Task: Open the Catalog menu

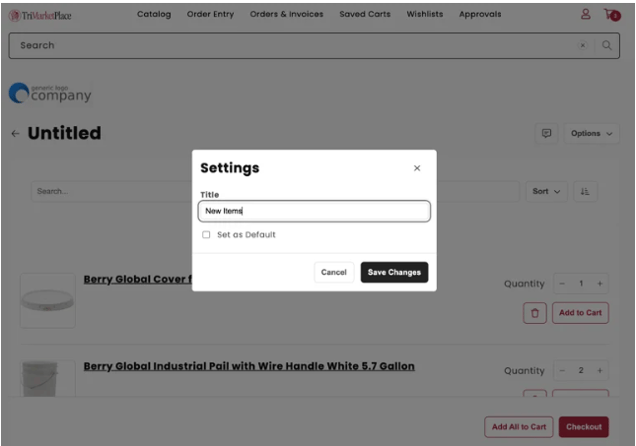Action: (x=153, y=14)
